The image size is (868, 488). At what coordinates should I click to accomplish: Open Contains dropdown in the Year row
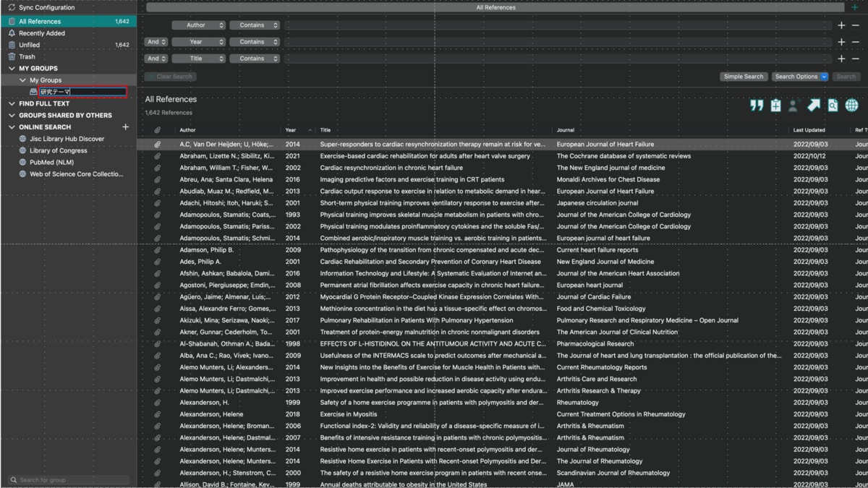click(255, 42)
